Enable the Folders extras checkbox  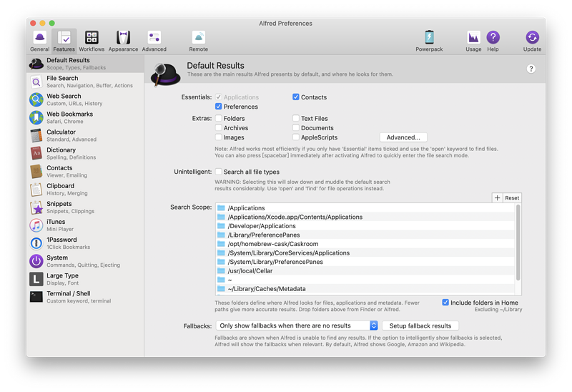pos(218,118)
